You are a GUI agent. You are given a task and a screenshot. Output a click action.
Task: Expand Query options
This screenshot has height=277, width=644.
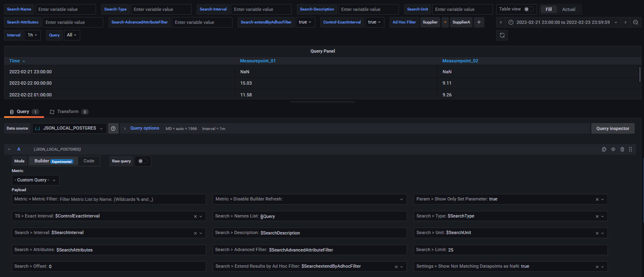coord(144,128)
